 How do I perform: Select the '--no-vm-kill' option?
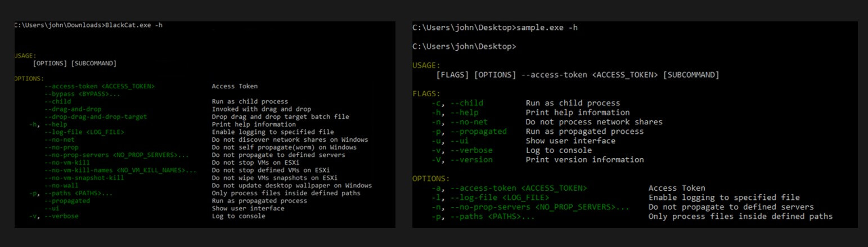(x=67, y=163)
